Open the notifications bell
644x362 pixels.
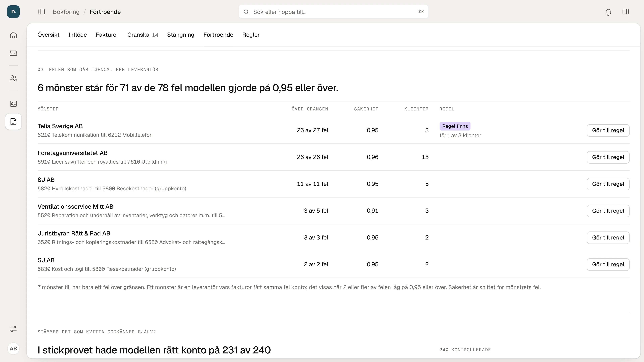coord(608,12)
